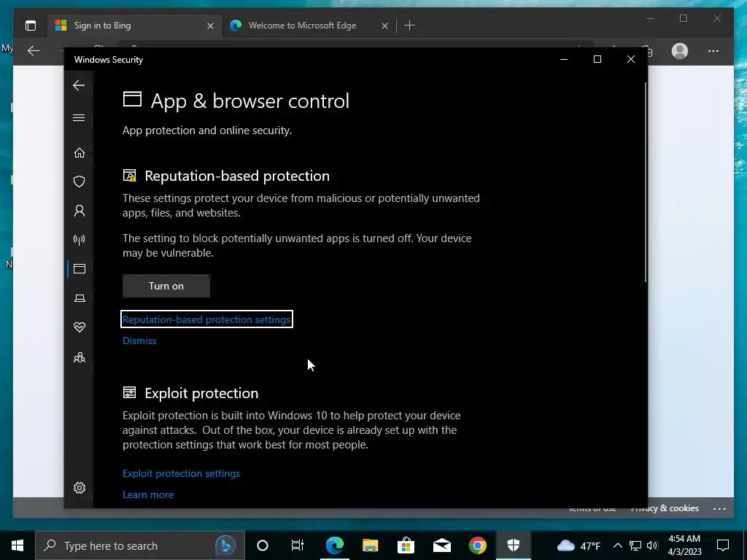Open Microsoft Store from taskbar
This screenshot has width=747, height=560.
406,545
